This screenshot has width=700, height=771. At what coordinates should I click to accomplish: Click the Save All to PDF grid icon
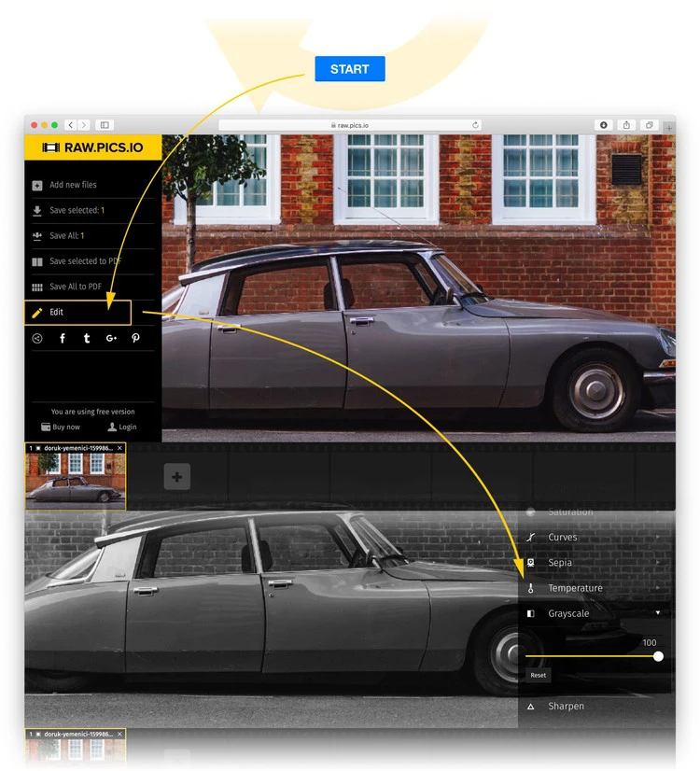37,287
